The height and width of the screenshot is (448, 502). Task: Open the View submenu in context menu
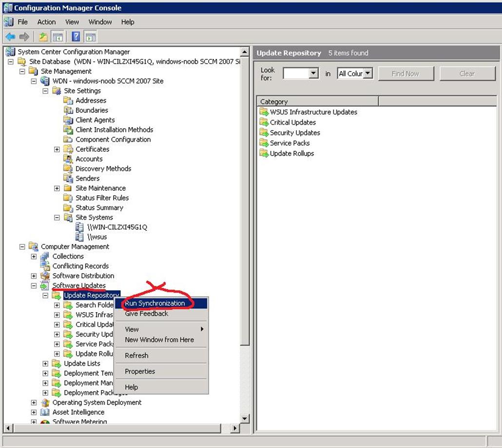click(161, 329)
